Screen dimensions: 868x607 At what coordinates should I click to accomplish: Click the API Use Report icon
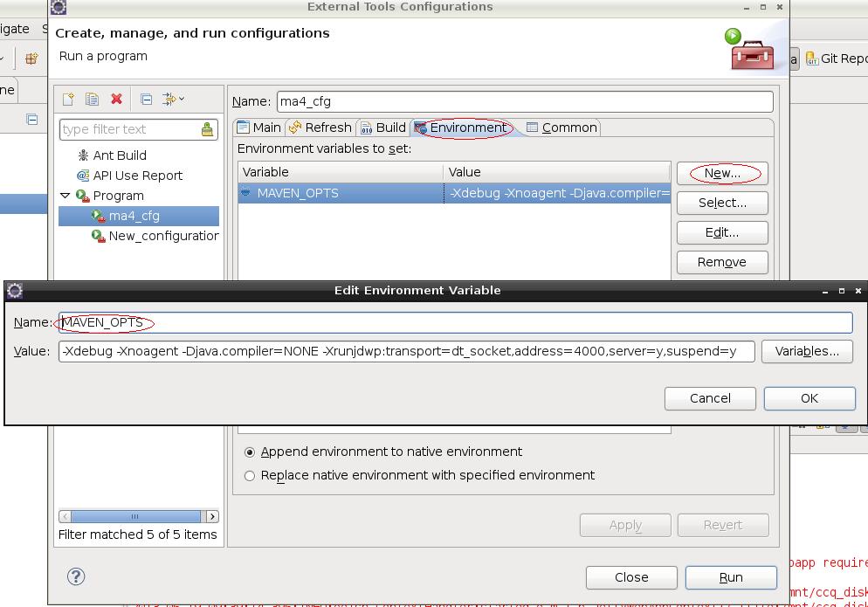tap(83, 176)
